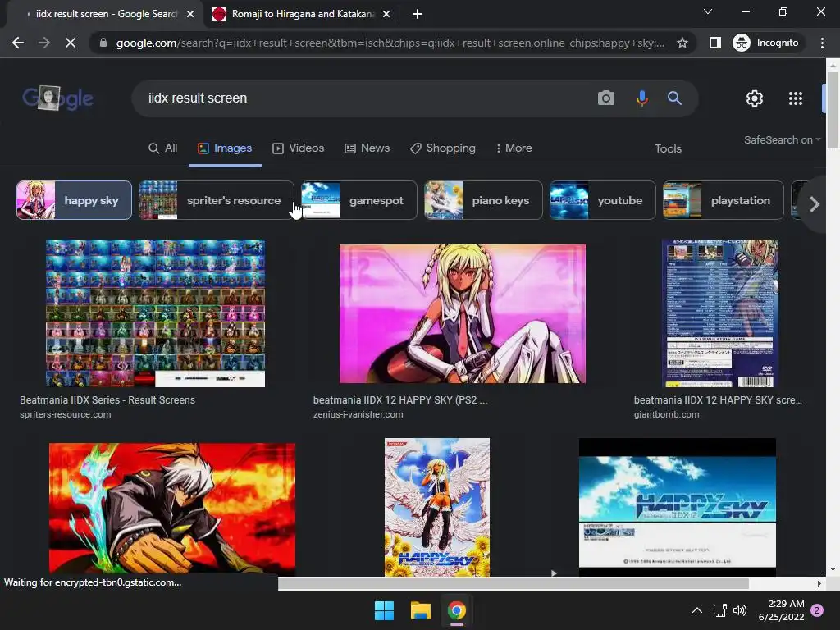Screen dimensions: 840x630
Task: Start voice search with microphone icon
Action: coord(641,98)
